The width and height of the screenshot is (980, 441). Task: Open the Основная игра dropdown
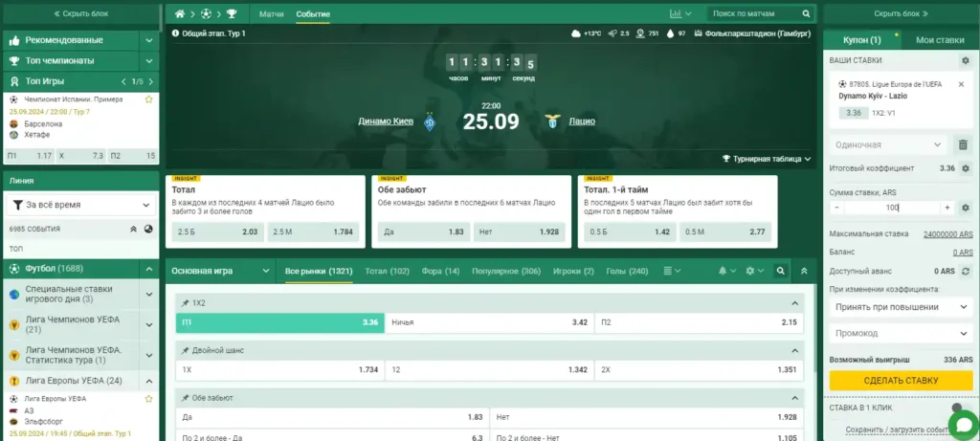point(221,271)
